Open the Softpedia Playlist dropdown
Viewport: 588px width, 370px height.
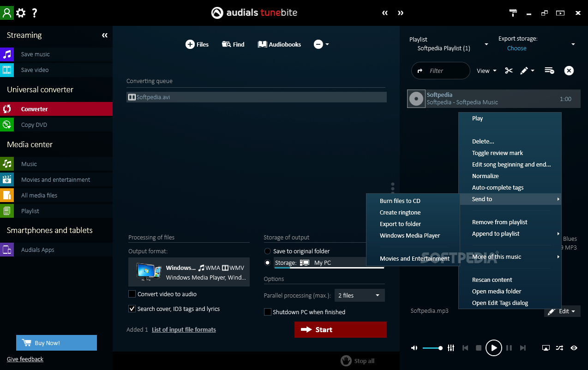point(486,44)
